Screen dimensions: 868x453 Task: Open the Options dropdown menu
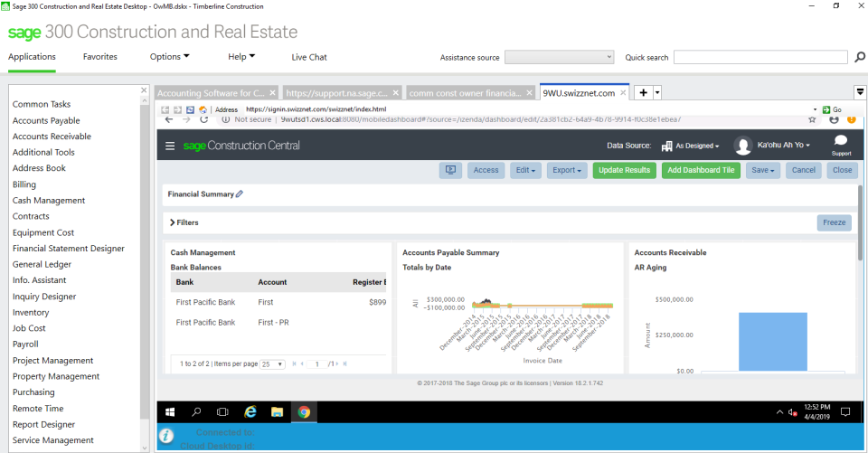(169, 56)
